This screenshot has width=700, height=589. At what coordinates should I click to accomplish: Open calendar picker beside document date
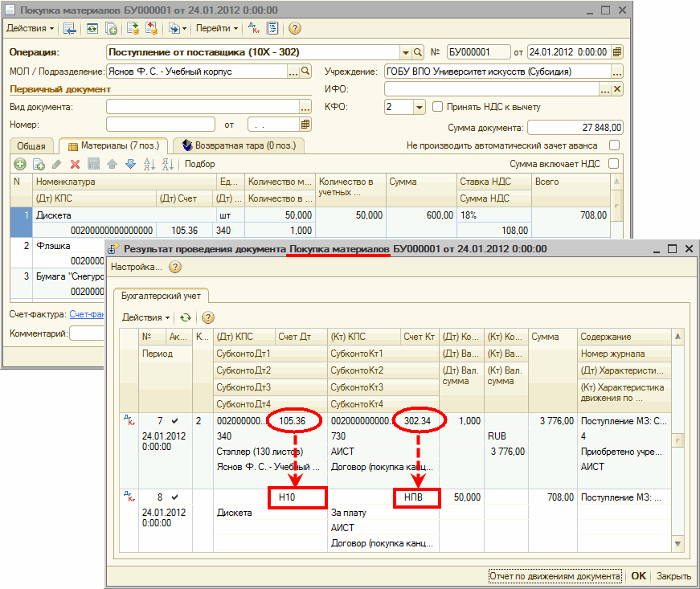pyautogui.click(x=616, y=53)
